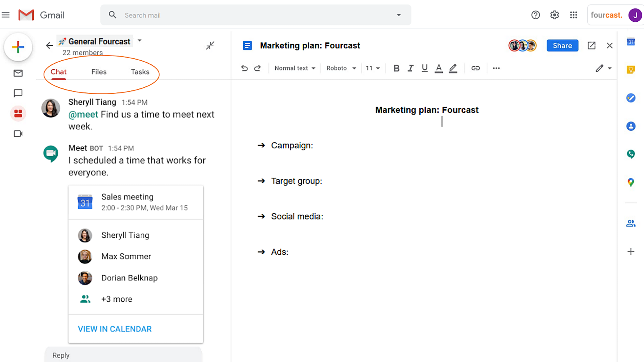The width and height of the screenshot is (644, 362).
Task: Get add-ons with the plus icon
Action: tap(631, 251)
